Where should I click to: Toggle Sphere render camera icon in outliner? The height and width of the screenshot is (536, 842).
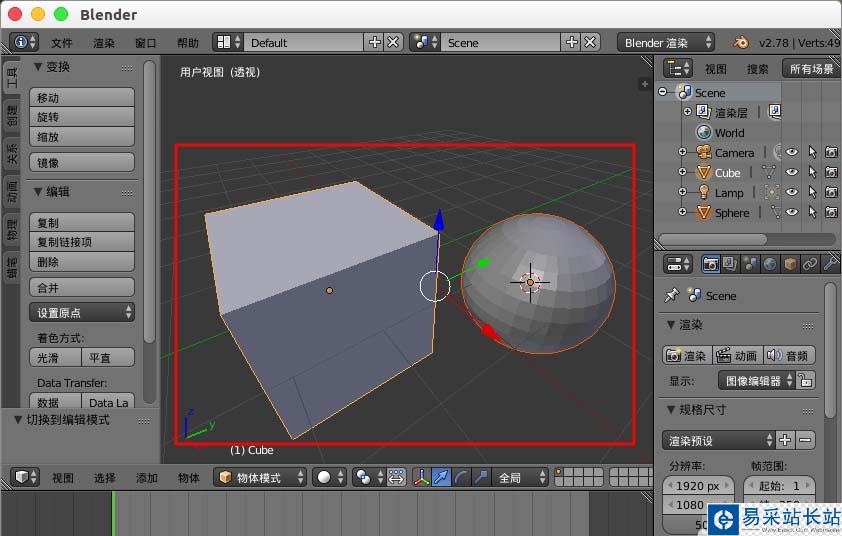tap(831, 213)
